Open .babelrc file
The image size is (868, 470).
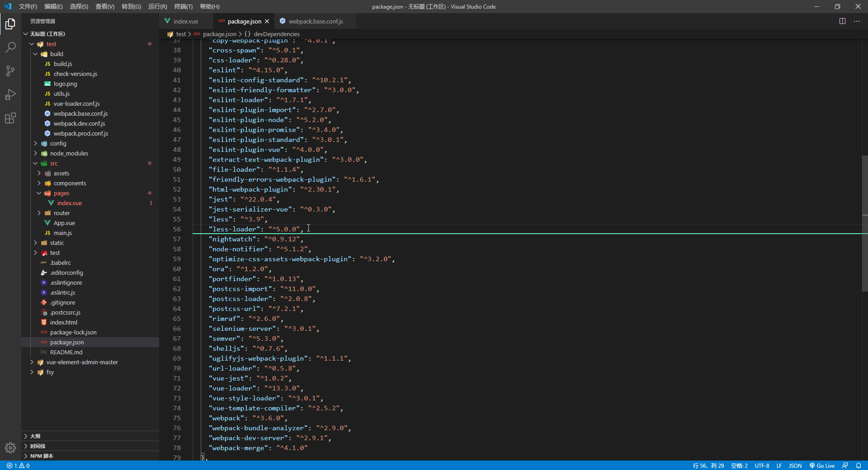(x=90, y=263)
